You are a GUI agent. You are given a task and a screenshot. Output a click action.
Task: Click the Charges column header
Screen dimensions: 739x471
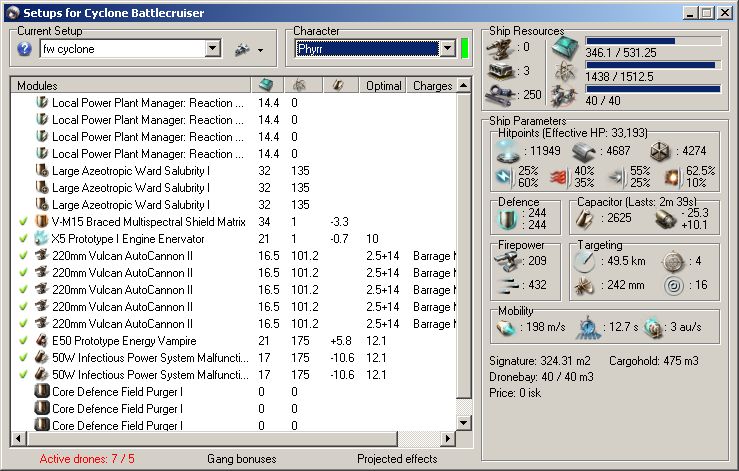pos(431,85)
